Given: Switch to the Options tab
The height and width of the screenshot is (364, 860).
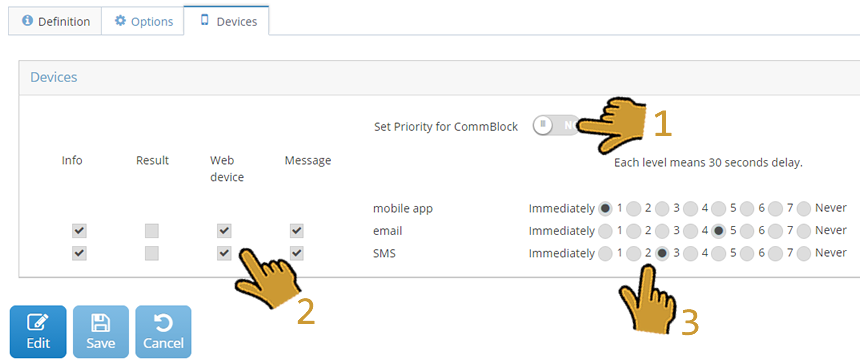Looking at the screenshot, I should (143, 21).
